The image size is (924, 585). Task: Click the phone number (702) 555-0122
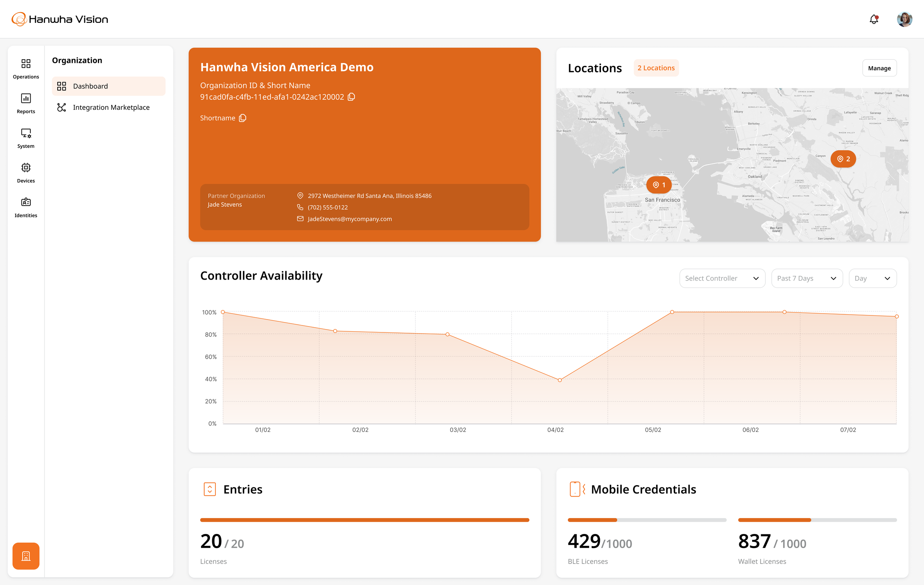pos(328,207)
